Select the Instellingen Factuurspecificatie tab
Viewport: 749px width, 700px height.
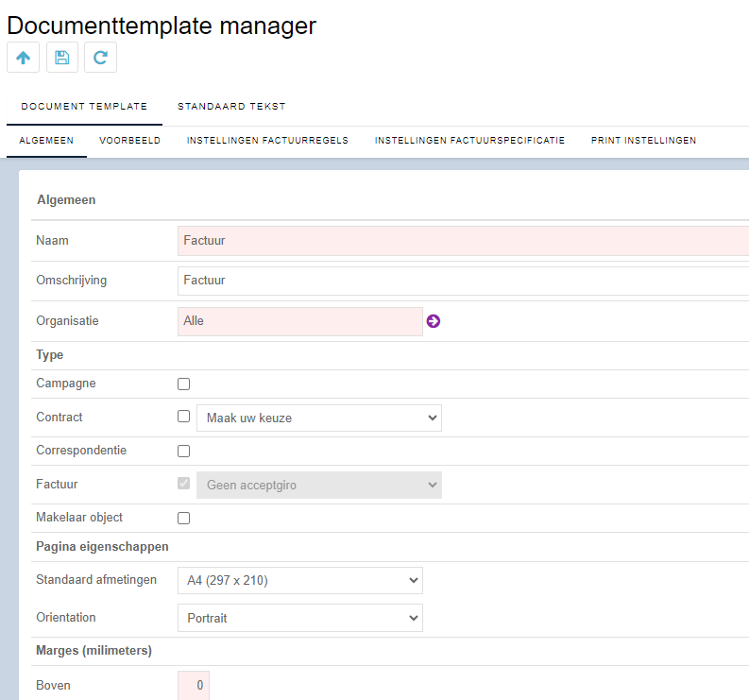(x=469, y=141)
